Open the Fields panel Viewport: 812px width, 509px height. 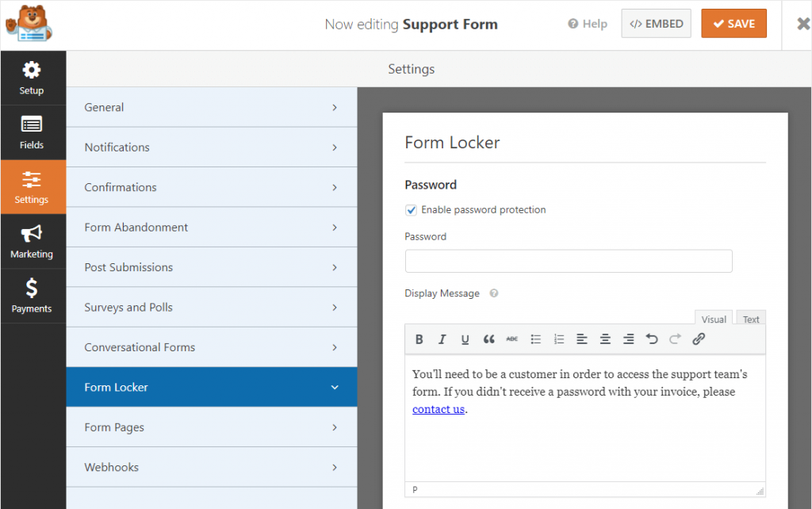[x=33, y=132]
